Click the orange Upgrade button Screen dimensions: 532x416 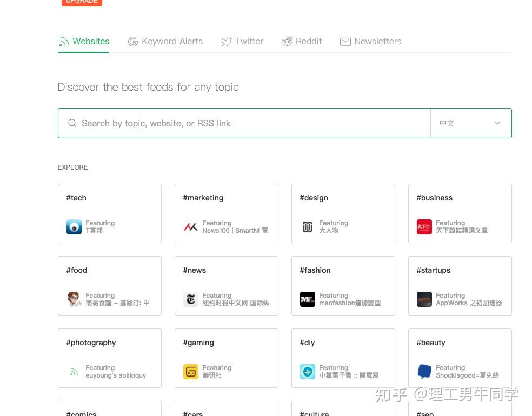[x=82, y=2]
